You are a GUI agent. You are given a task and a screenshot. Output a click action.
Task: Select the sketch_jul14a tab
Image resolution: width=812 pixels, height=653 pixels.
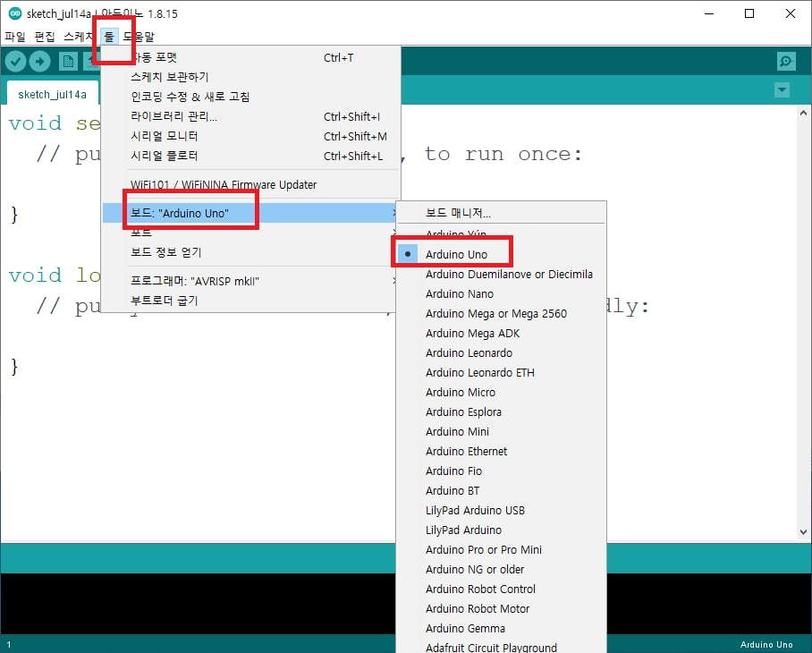coord(52,94)
